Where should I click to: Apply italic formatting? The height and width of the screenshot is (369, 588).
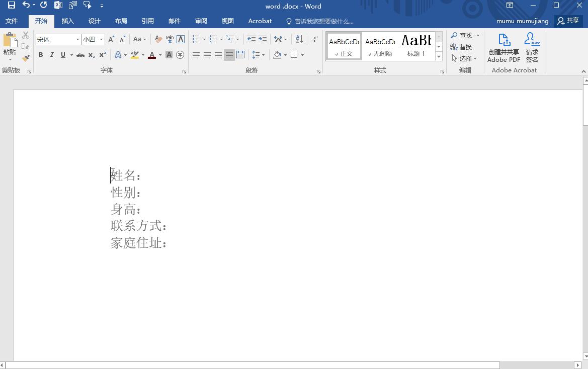pyautogui.click(x=52, y=55)
